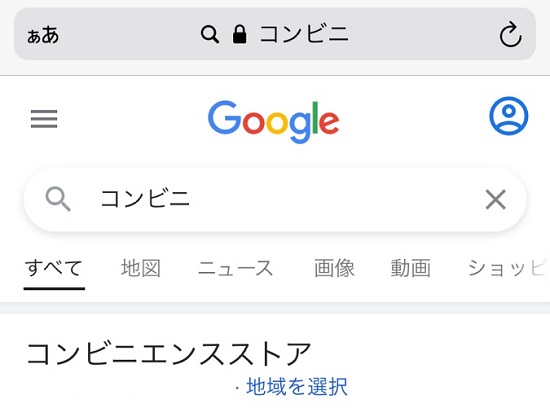Click the 地域を選択 link
The width and height of the screenshot is (550, 417).
tap(297, 386)
